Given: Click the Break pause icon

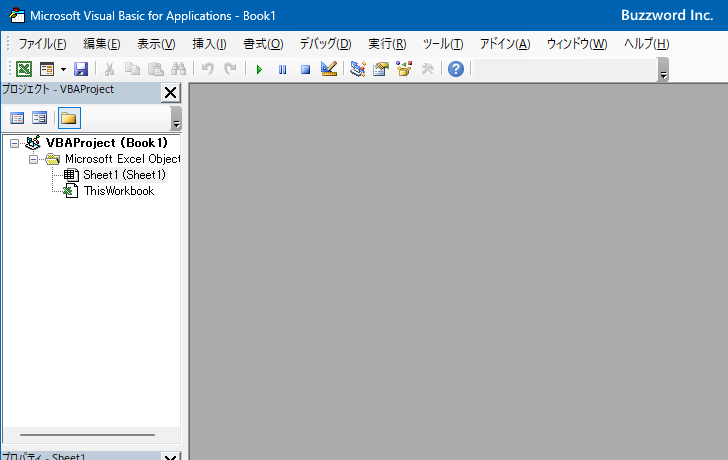Looking at the screenshot, I should coord(282,70).
